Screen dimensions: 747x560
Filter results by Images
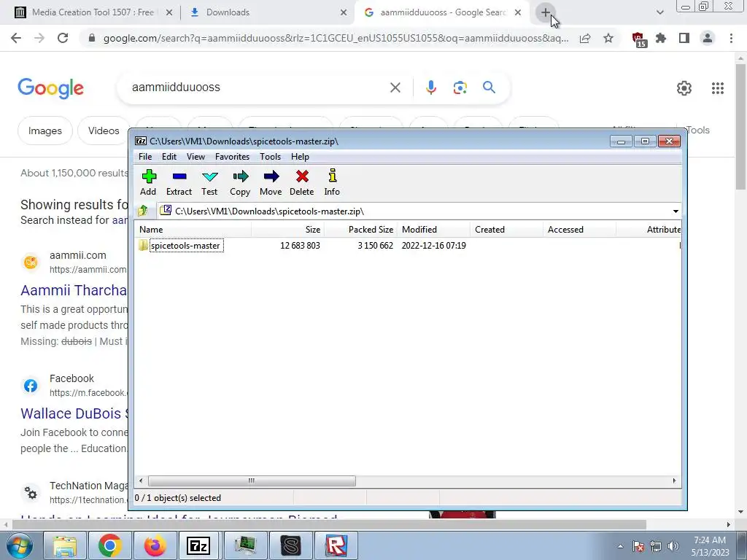tap(44, 131)
